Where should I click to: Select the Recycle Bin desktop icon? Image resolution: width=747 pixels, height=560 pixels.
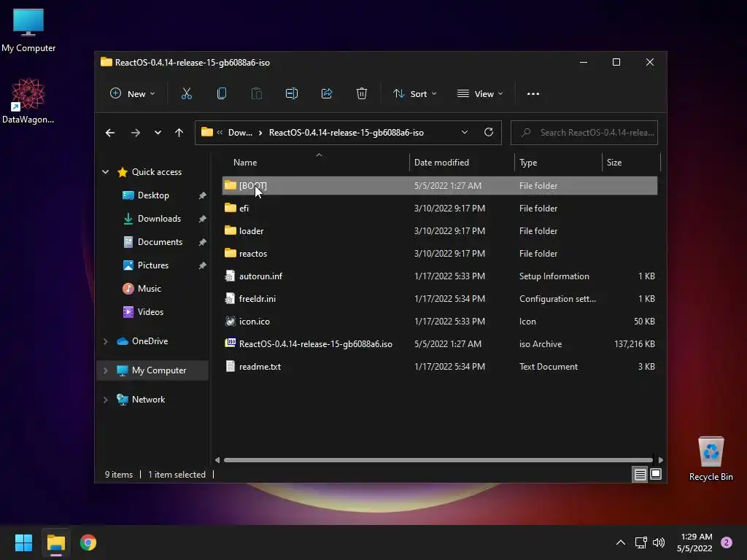711,459
